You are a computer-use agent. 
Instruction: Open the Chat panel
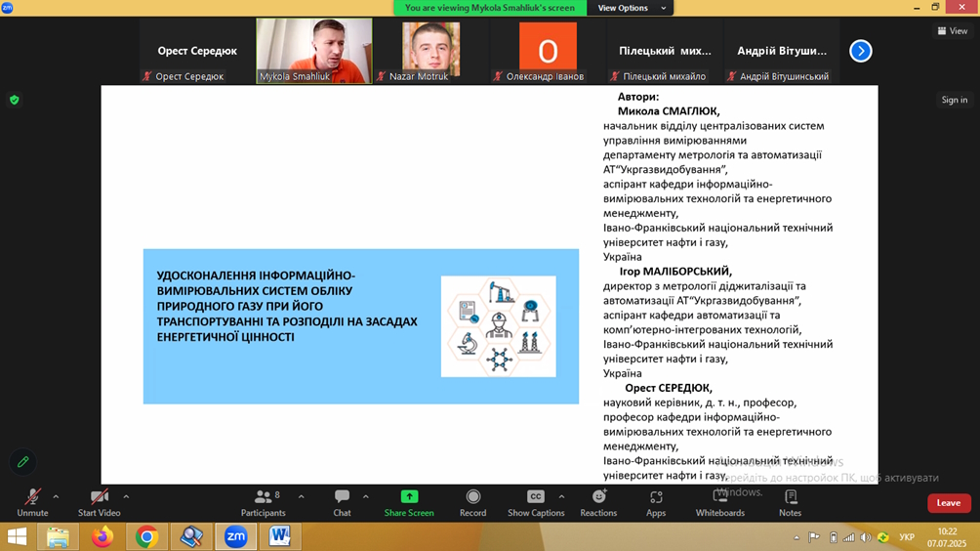[x=342, y=503]
